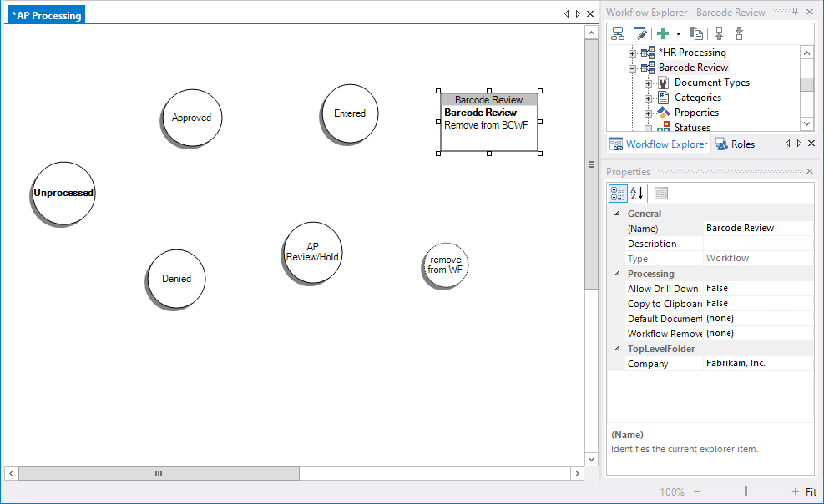Viewport: 824px width, 504px height.
Task: Click the canvas vertical scrollbar thumb
Action: tap(591, 164)
